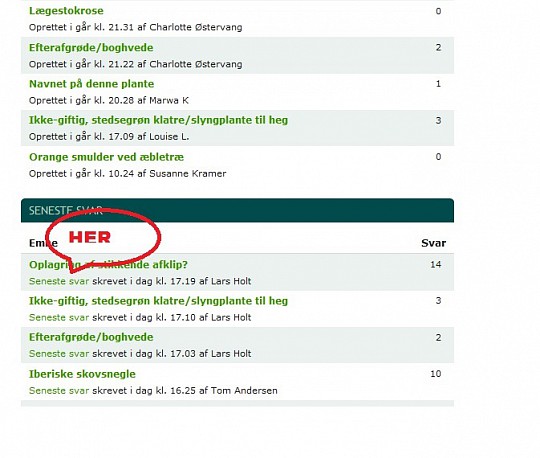Open the Navnet på denne plante thread

point(91,84)
